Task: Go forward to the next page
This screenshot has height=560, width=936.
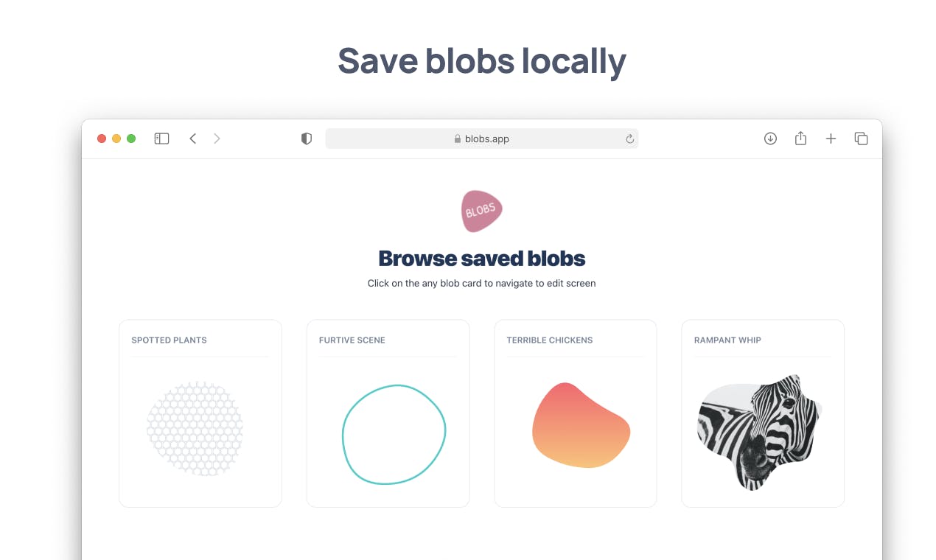Action: coord(217,139)
